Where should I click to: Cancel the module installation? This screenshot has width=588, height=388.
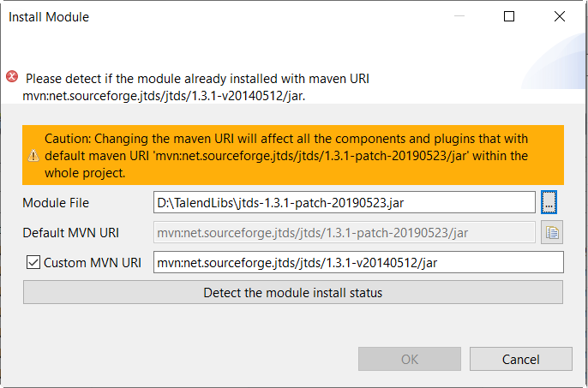pos(520,359)
